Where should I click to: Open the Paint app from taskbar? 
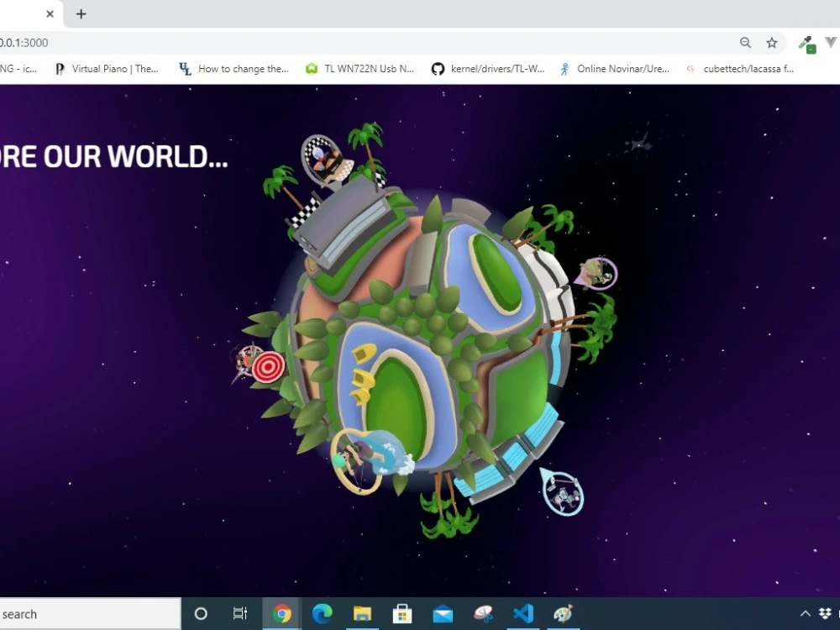tap(563, 614)
